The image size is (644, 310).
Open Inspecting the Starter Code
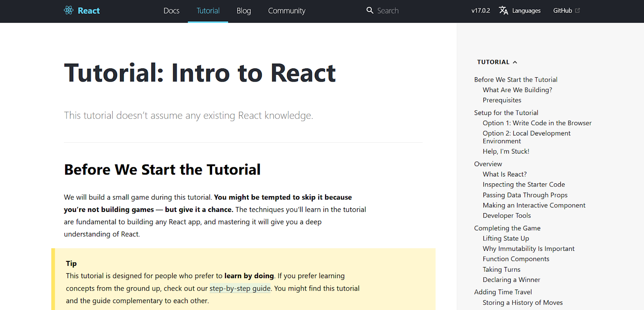524,185
